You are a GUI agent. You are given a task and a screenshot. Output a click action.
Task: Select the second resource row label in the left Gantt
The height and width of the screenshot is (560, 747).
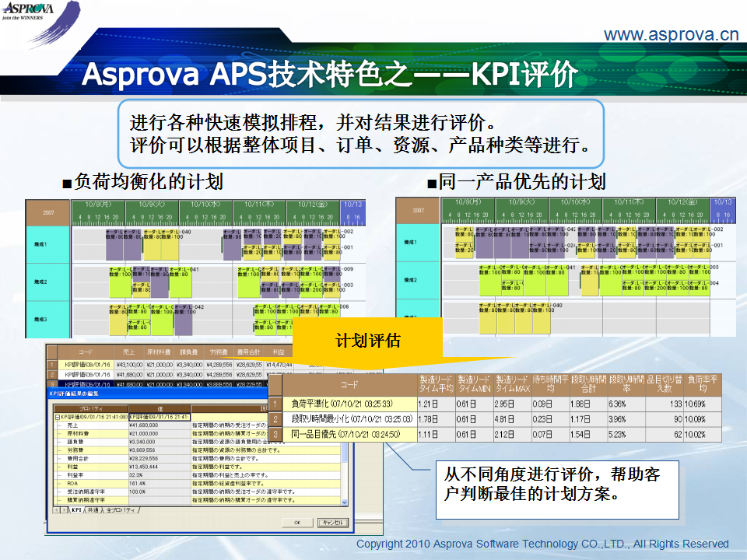click(47, 282)
